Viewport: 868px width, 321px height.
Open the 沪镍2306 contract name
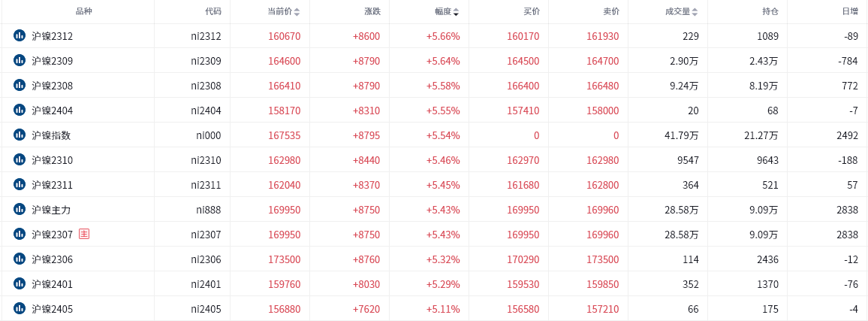52,259
